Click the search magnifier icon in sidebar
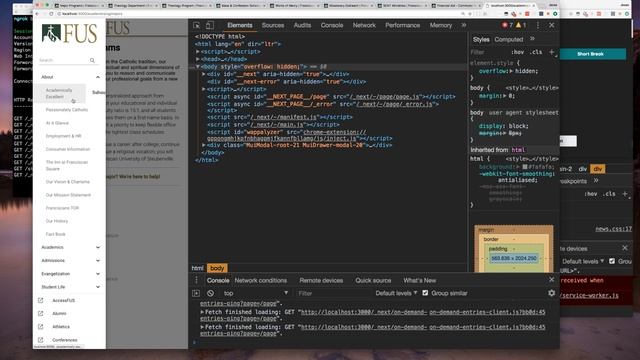This screenshot has width=640, height=360. [x=92, y=60]
